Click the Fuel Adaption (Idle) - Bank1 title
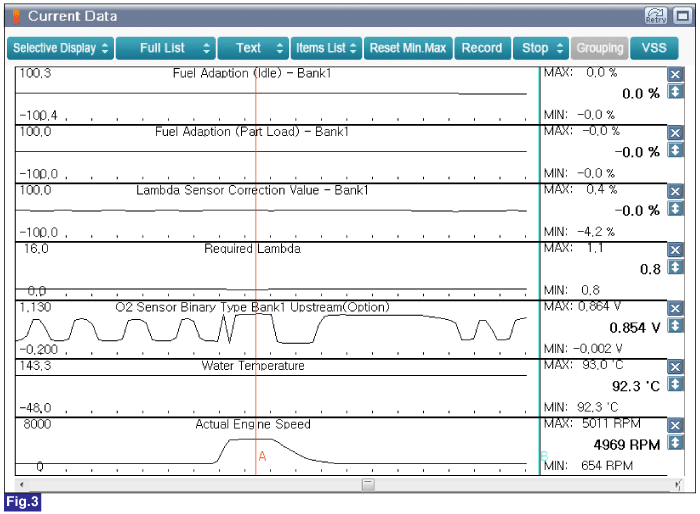This screenshot has width=700, height=514. [252, 73]
